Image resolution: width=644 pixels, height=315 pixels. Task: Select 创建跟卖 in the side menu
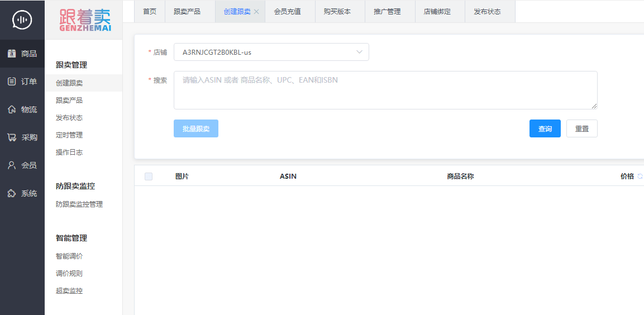tap(83, 83)
